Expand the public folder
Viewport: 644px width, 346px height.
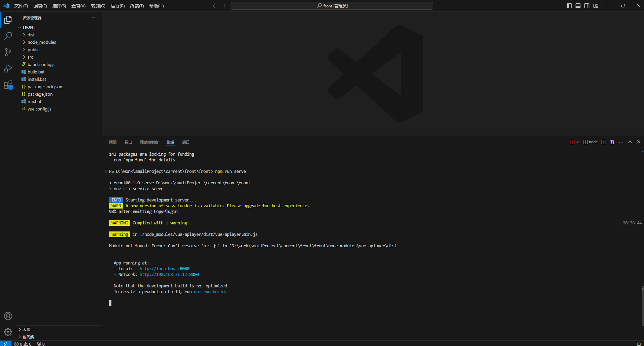point(59,50)
